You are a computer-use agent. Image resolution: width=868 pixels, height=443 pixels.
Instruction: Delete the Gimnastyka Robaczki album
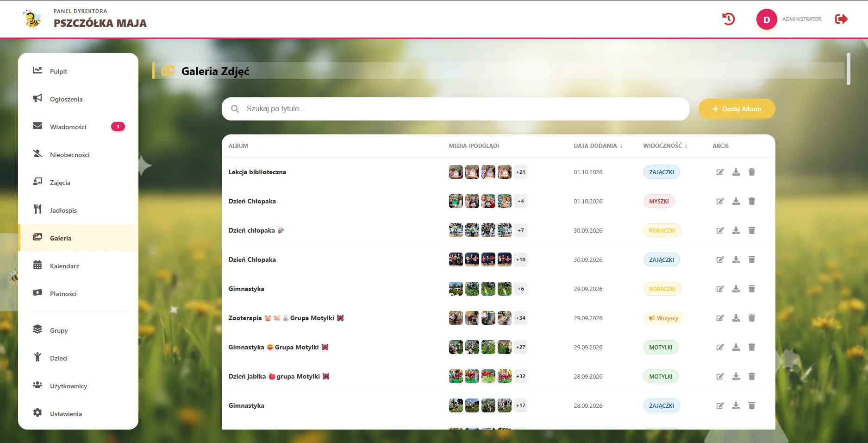click(x=752, y=289)
